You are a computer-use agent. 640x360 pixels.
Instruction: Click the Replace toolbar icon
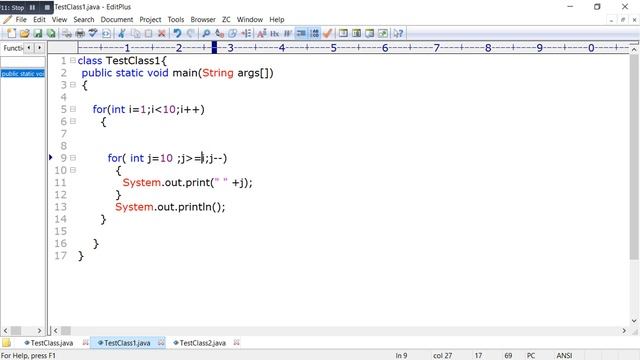(220, 33)
